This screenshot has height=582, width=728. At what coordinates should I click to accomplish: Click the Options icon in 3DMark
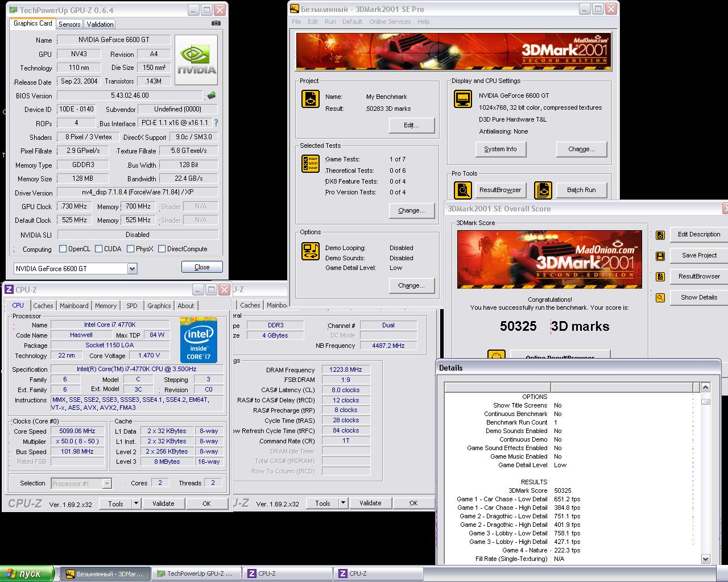click(310, 252)
